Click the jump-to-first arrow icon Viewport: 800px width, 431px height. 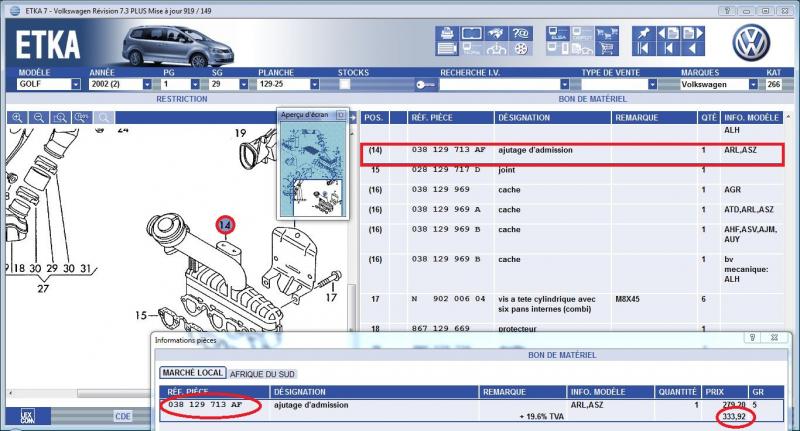[x=643, y=49]
